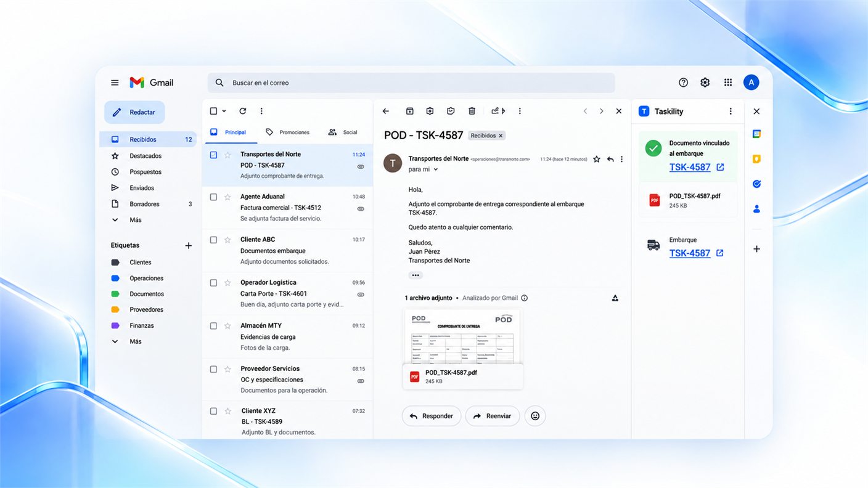Archive the POD - TSK-4587 conversation
This screenshot has height=488, width=868.
tap(409, 111)
